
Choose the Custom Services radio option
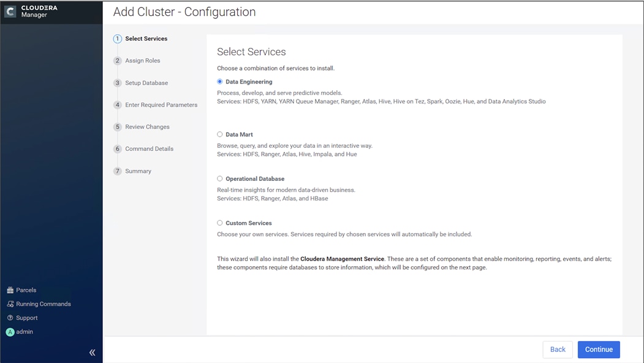(x=220, y=223)
